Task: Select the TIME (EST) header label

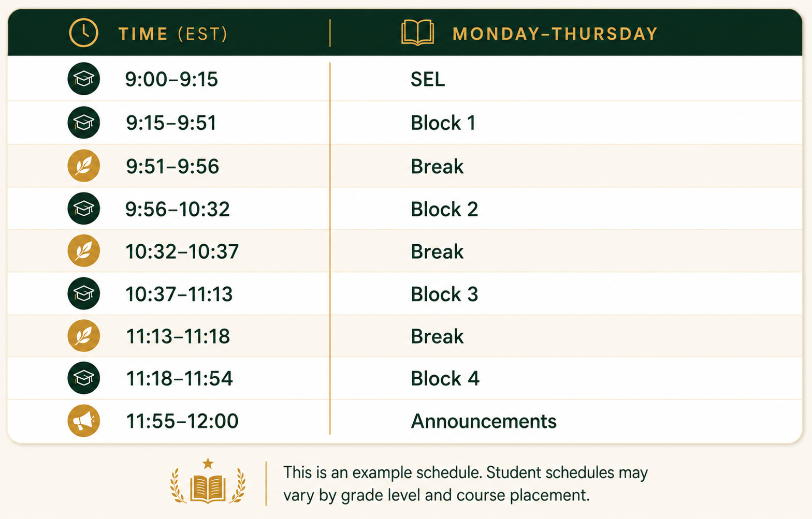Action: [x=173, y=34]
